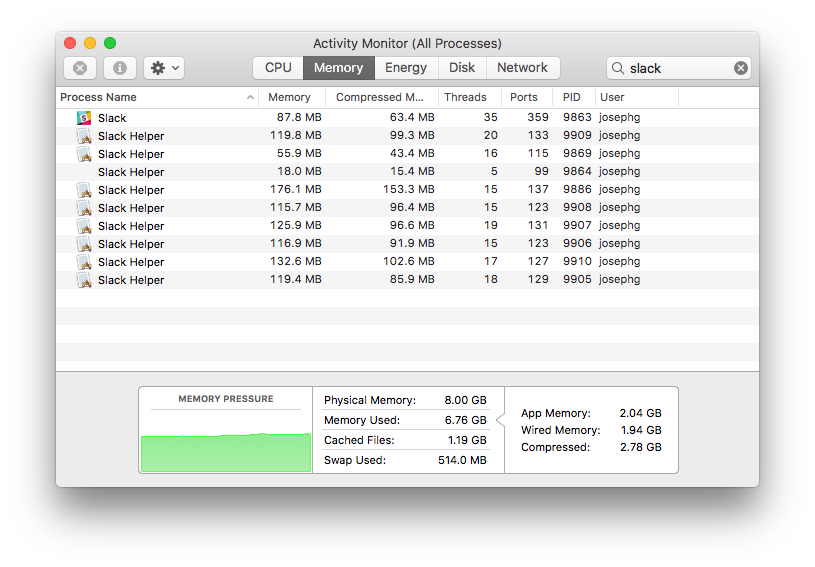Viewport: 815px width, 567px height.
Task: Click the 63.4 MB compressed value
Action: point(412,117)
